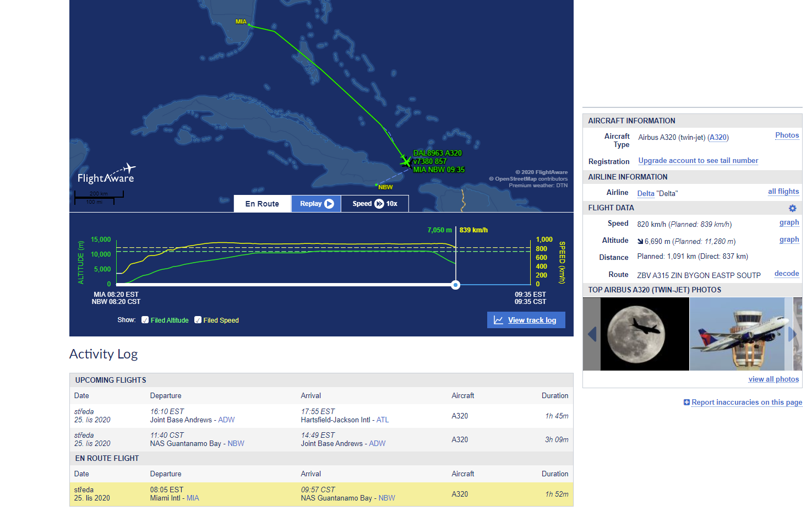Click the flight data settings gear icon
The height and width of the screenshot is (511, 812).
point(792,208)
